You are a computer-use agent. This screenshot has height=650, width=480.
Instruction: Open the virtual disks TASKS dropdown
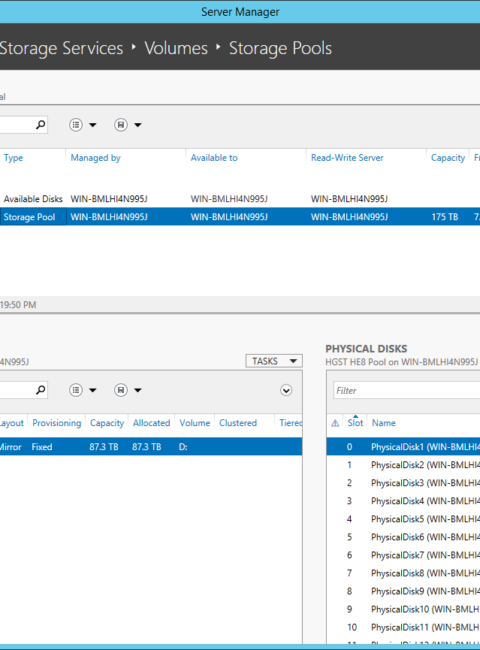pyautogui.click(x=274, y=361)
